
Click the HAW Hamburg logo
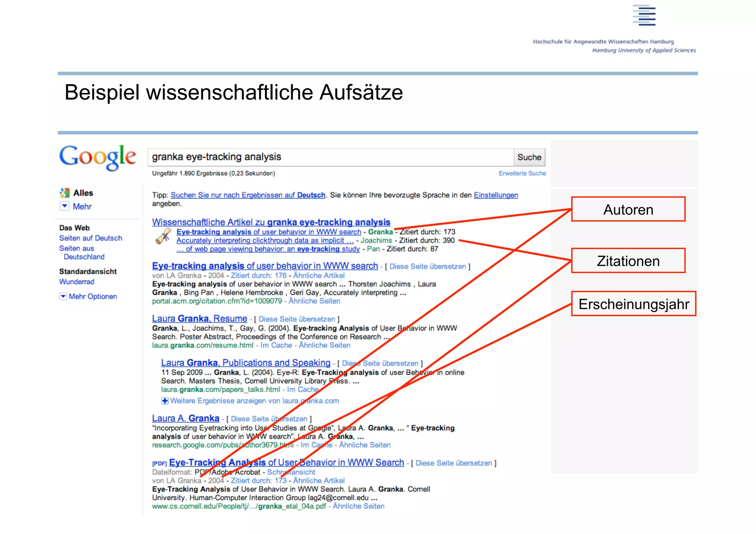(644, 15)
